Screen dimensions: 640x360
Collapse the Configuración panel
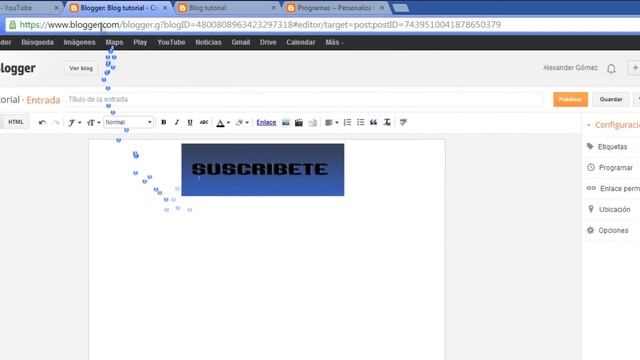(614, 125)
